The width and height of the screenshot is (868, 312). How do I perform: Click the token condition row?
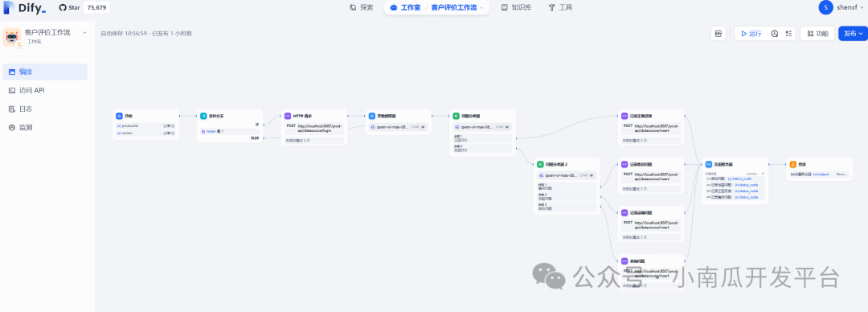coord(230,131)
